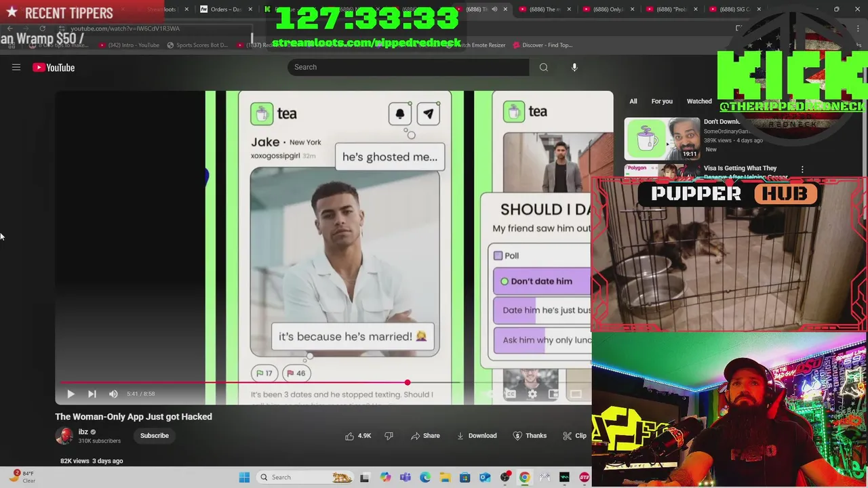The width and height of the screenshot is (868, 488).
Task: Select the For you filter chip
Action: click(662, 101)
